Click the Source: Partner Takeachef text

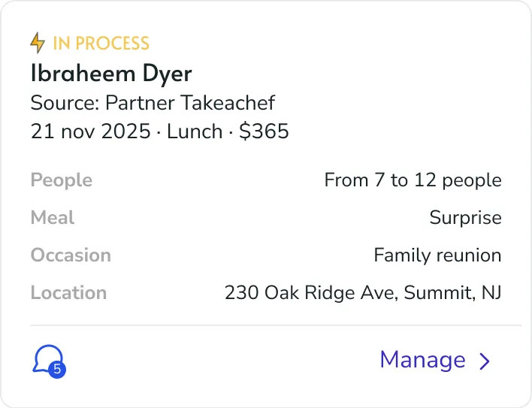pyautogui.click(x=153, y=102)
